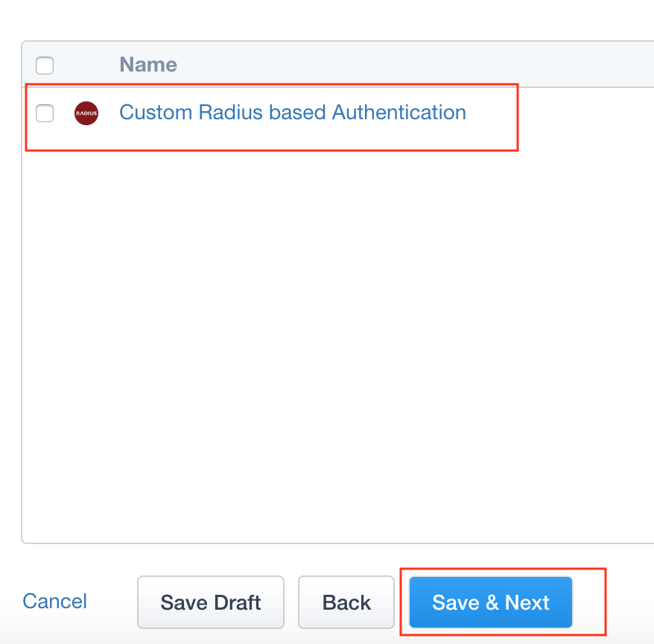The image size is (654, 644).
Task: Click the Name header label
Action: click(148, 65)
